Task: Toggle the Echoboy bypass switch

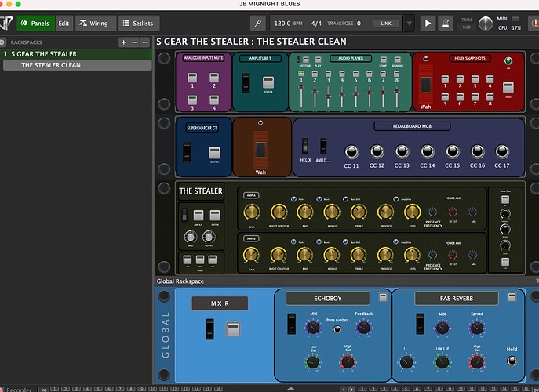Action: click(292, 324)
